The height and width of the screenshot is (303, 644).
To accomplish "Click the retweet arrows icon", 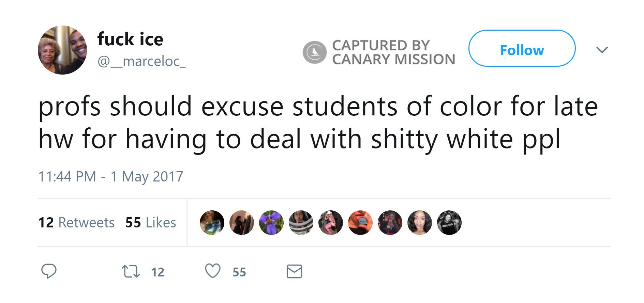I will (x=131, y=272).
